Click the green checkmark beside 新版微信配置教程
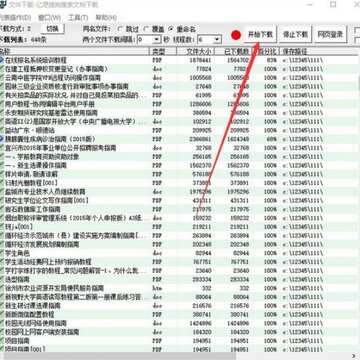 coord(2,314)
